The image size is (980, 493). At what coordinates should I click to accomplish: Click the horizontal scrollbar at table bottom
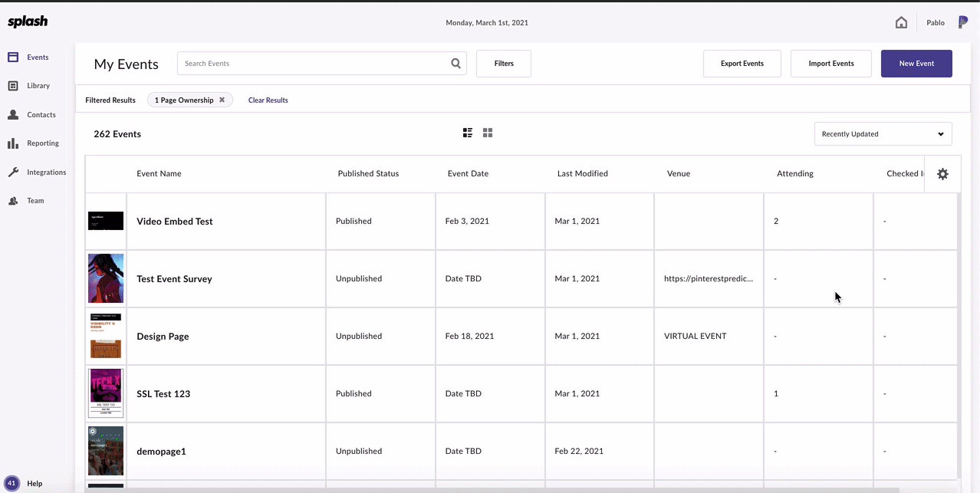tap(491, 490)
